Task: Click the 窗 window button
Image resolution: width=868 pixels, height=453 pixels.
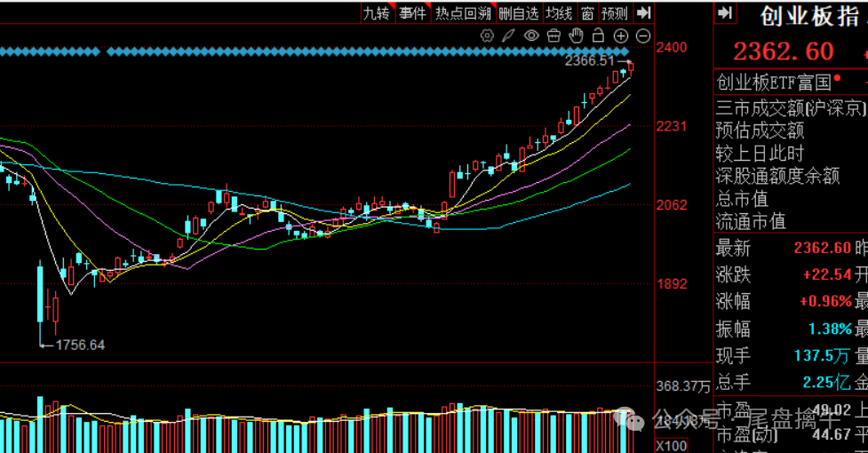Action: tap(588, 13)
